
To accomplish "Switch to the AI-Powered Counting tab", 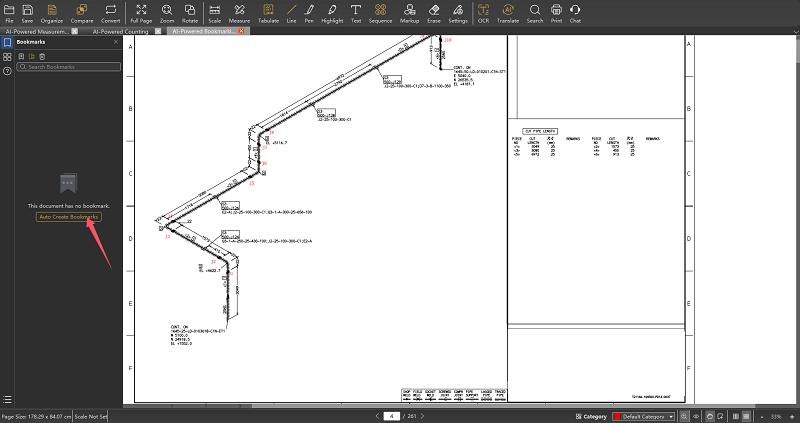I will (123, 32).
